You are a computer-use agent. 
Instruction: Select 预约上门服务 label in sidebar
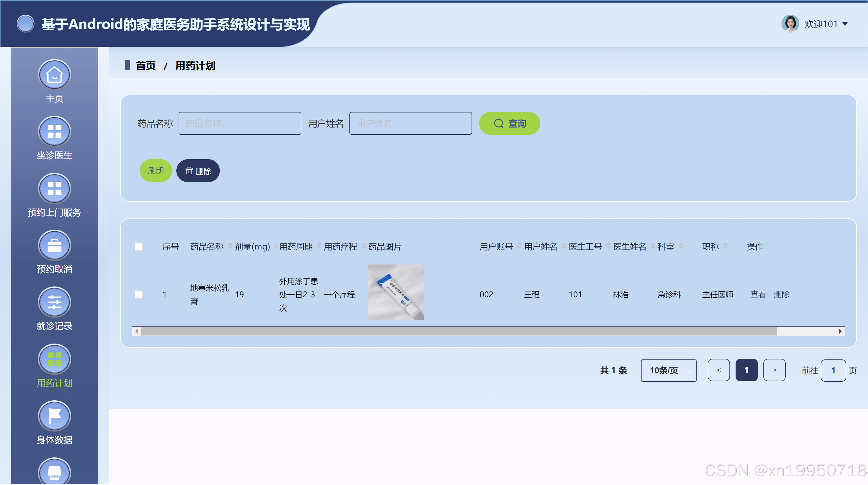[x=54, y=212]
